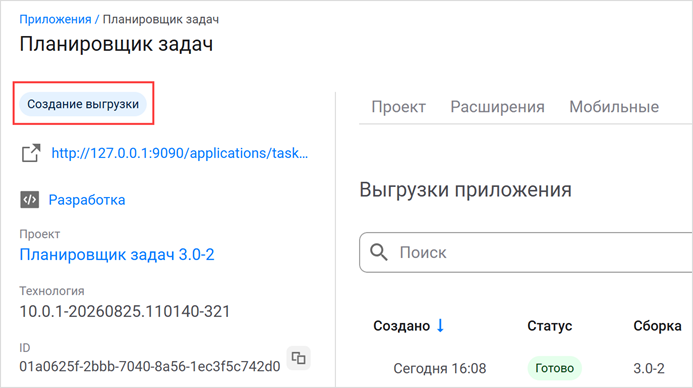
Task: Click the Статус column header
Action: click(549, 326)
